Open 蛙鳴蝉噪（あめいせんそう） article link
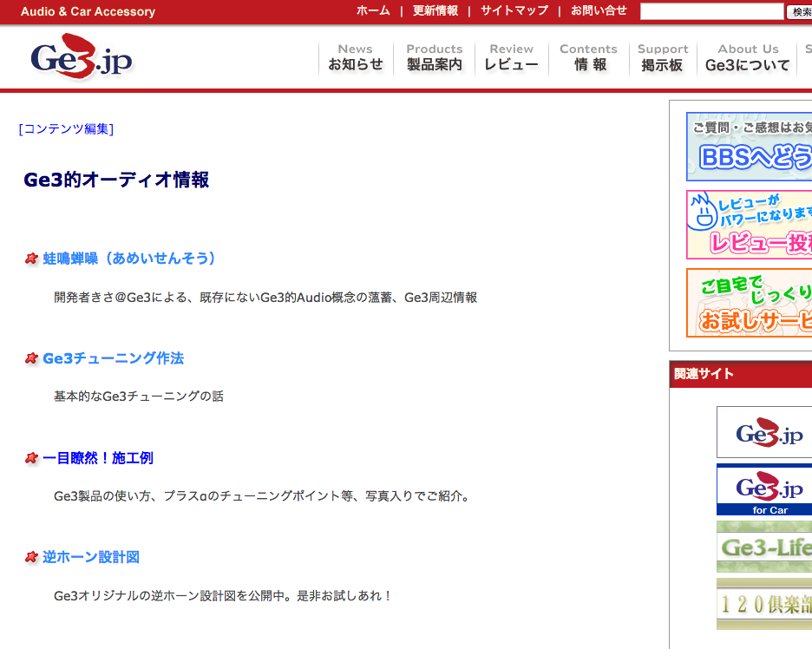Image resolution: width=812 pixels, height=649 pixels. pyautogui.click(x=129, y=258)
